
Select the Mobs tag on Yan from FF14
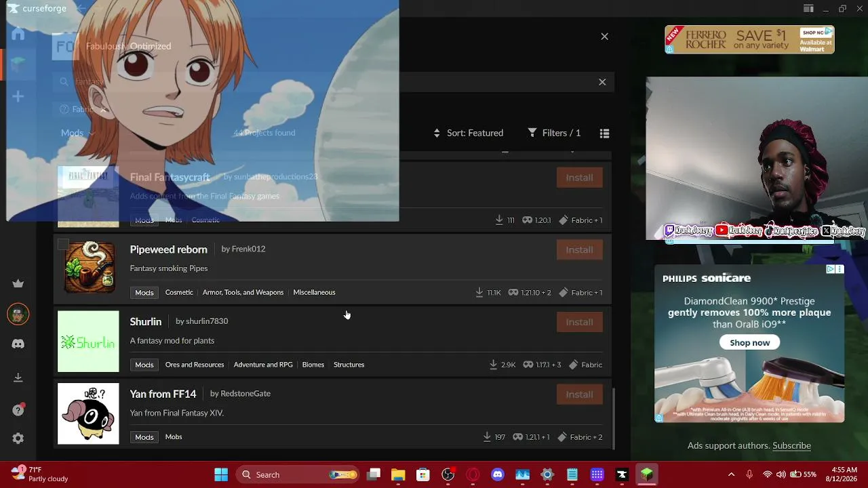[x=174, y=437]
